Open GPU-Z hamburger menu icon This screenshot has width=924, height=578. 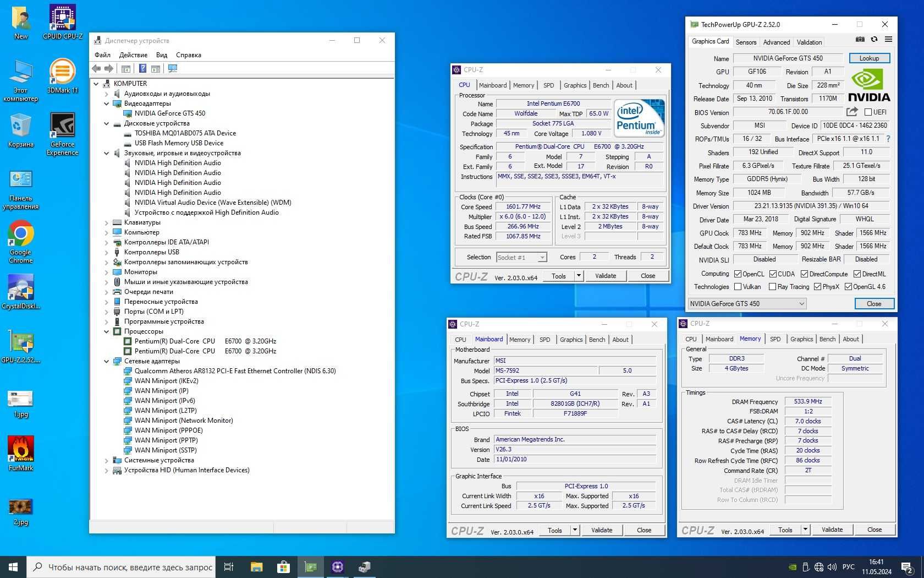click(888, 40)
